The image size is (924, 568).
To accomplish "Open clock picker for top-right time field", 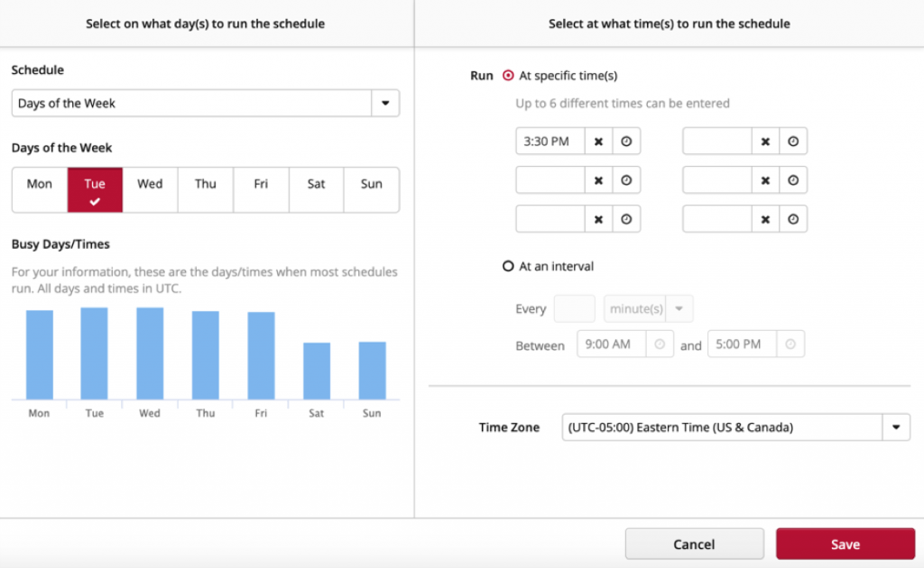I will 793,142.
